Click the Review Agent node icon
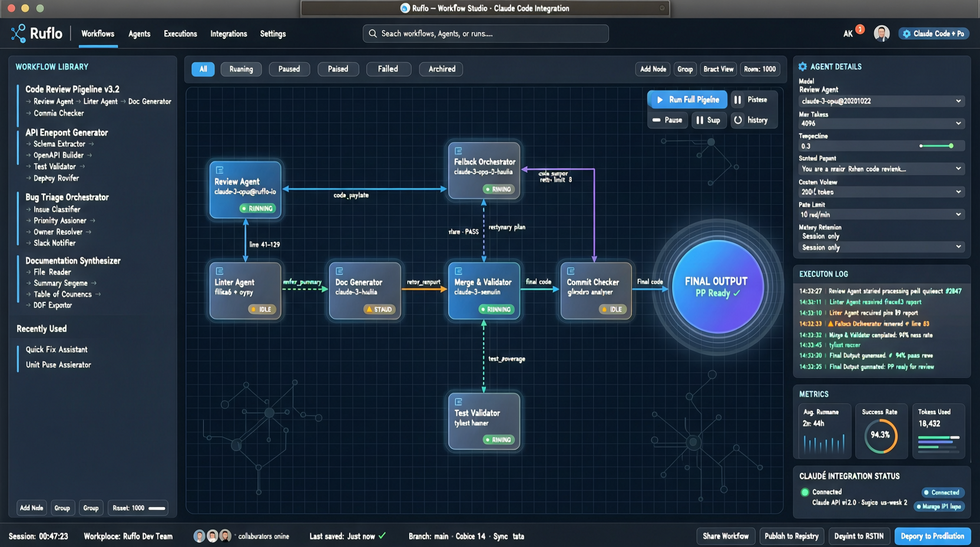 tap(219, 170)
